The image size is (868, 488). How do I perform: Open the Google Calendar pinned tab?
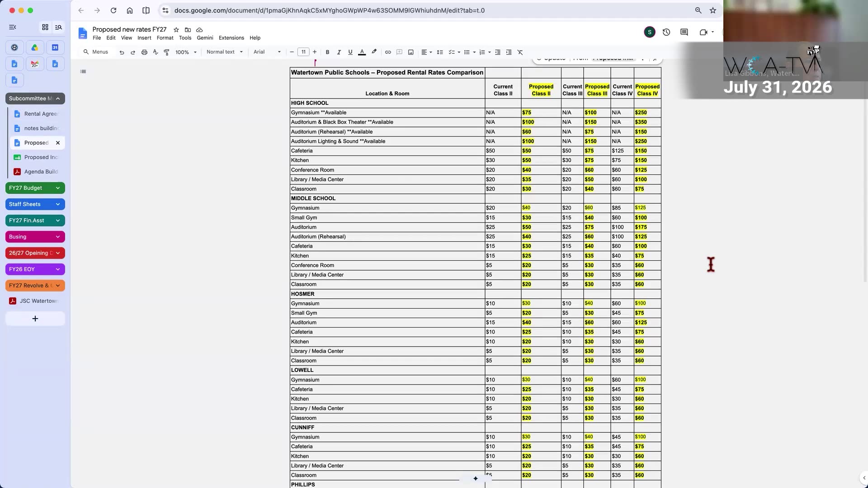pyautogui.click(x=55, y=47)
